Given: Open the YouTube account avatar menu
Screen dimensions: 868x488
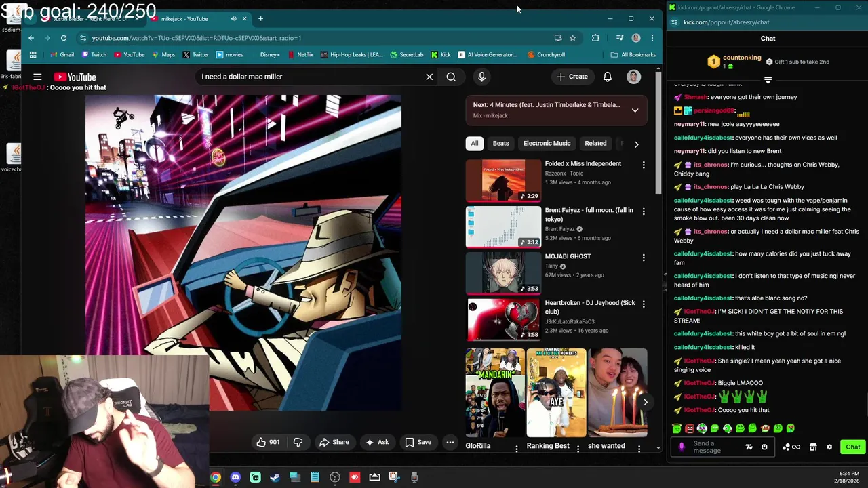Looking at the screenshot, I should click(x=633, y=77).
